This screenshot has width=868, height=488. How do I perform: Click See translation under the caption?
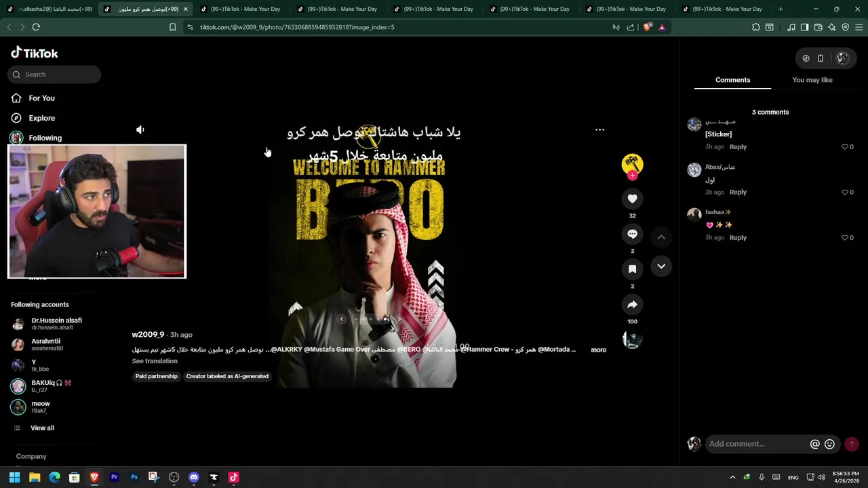click(155, 361)
